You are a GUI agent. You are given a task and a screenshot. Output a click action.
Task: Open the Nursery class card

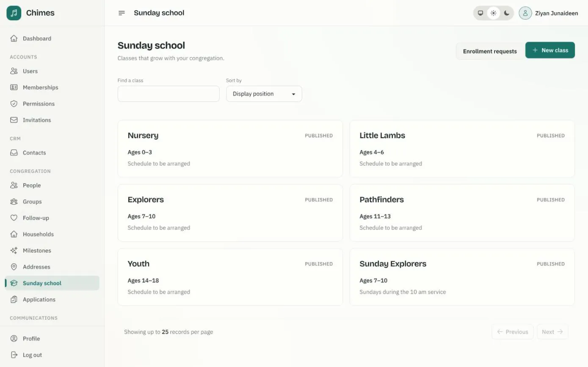point(230,149)
